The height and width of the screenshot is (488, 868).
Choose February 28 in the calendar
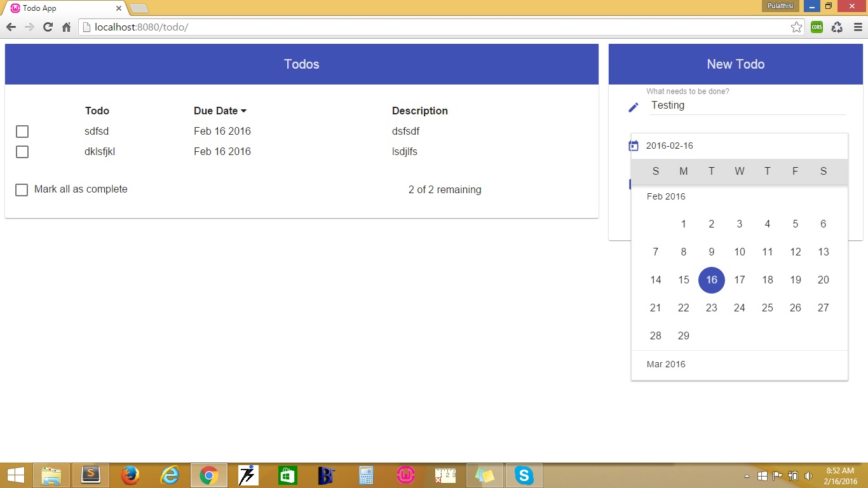[x=656, y=336]
